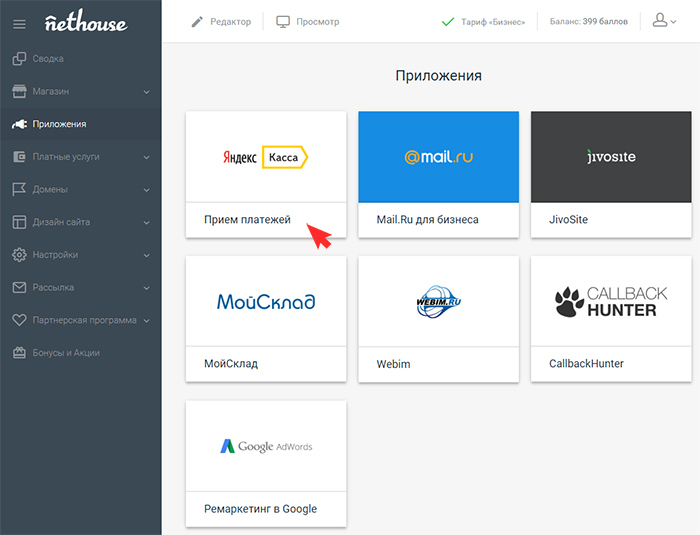Click the Webim.ru logo image
This screenshot has width=700, height=535.
pos(438,301)
